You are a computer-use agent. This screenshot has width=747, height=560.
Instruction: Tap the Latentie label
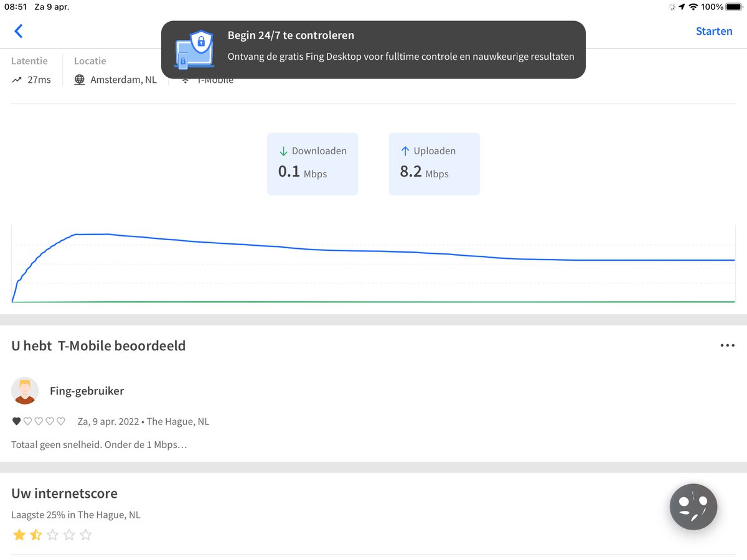tap(29, 61)
